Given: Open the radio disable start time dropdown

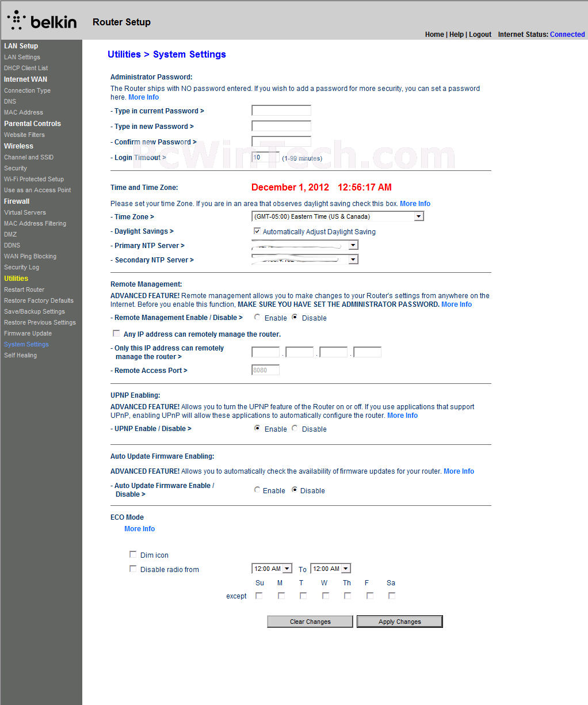Looking at the screenshot, I should [x=272, y=569].
